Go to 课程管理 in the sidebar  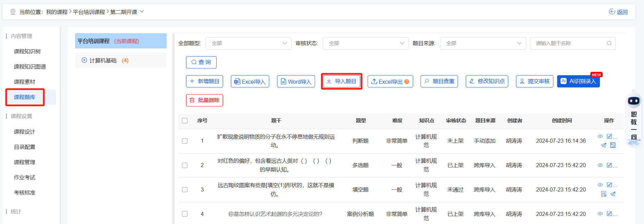pyautogui.click(x=24, y=162)
